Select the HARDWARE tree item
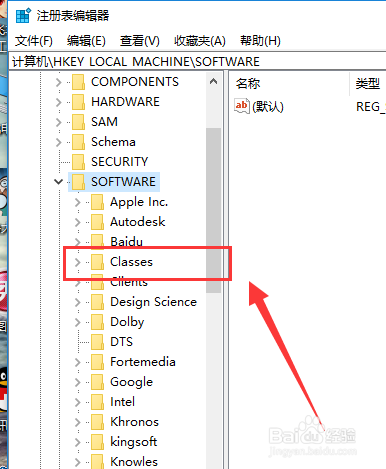The image size is (386, 469). (125, 102)
